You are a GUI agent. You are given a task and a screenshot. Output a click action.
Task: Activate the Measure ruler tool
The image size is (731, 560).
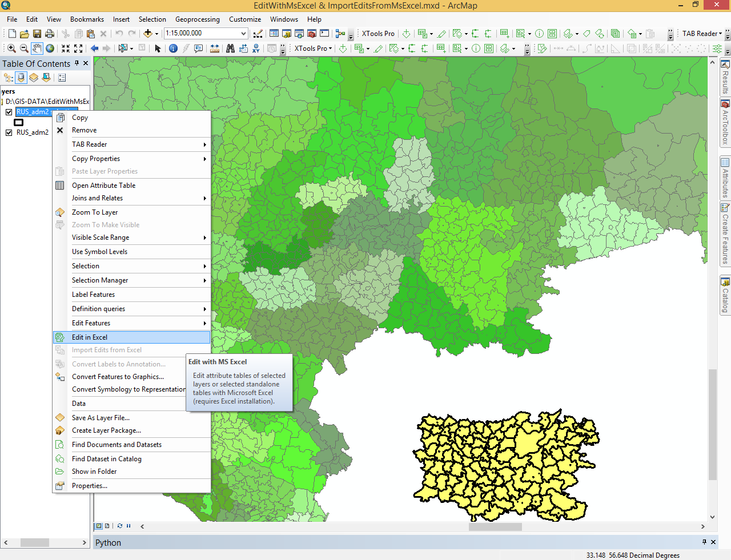point(215,49)
